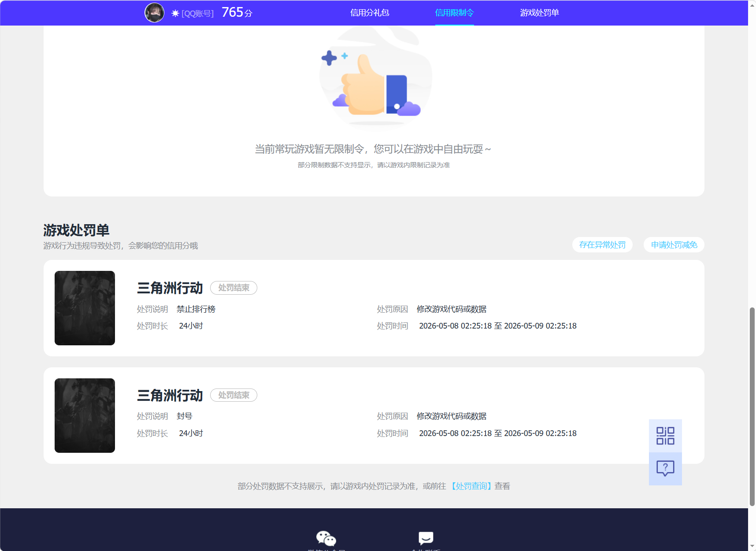The width and height of the screenshot is (756, 551).
Task: Click the 申请处罚减免 button
Action: [674, 245]
